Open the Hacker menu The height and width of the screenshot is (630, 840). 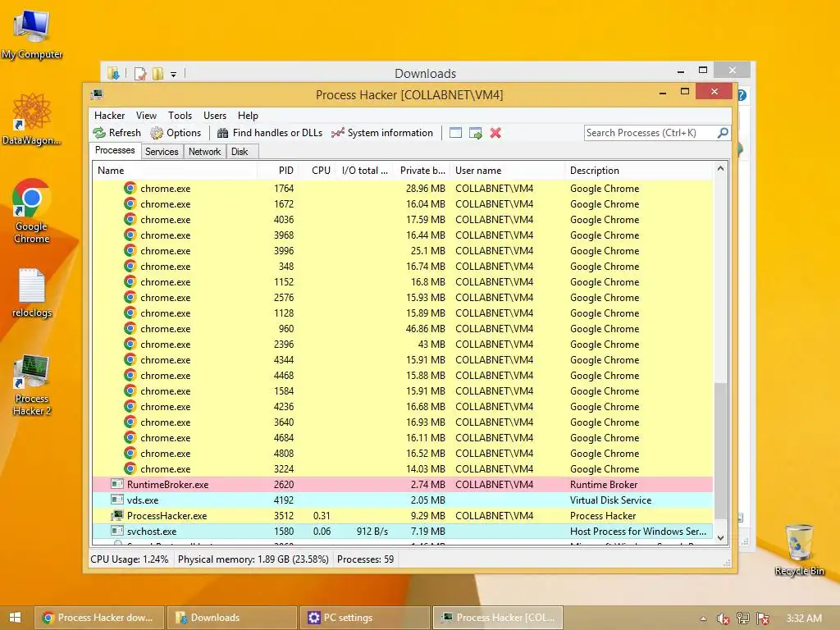(x=109, y=116)
